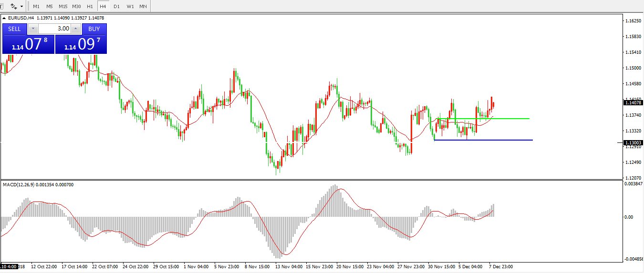Click the SELL button in the trade panel
Screen dimensions: 644x273
point(15,29)
